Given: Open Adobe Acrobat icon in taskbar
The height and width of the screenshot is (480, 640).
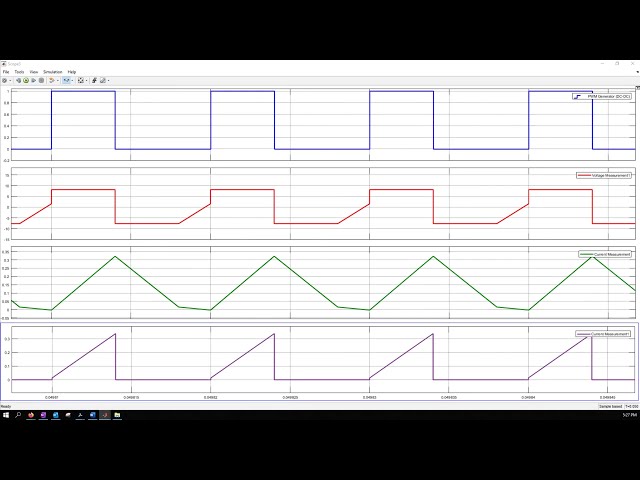Looking at the screenshot, I should point(80,415).
